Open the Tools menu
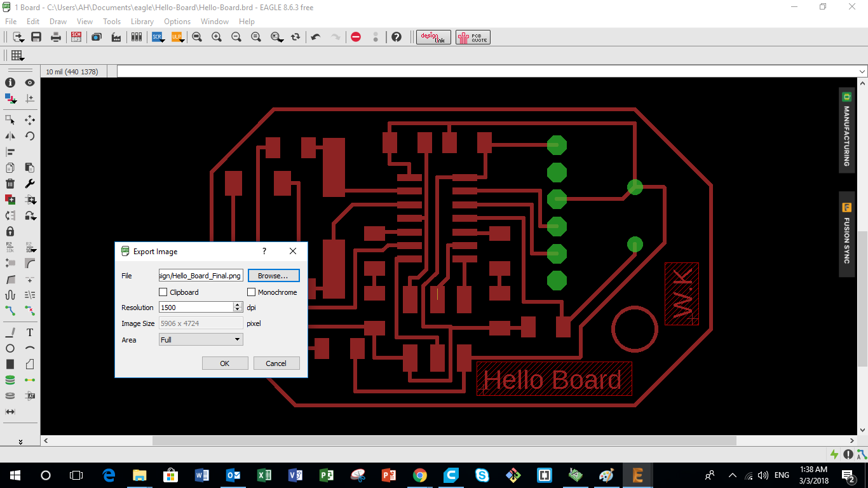868x488 pixels. click(112, 21)
